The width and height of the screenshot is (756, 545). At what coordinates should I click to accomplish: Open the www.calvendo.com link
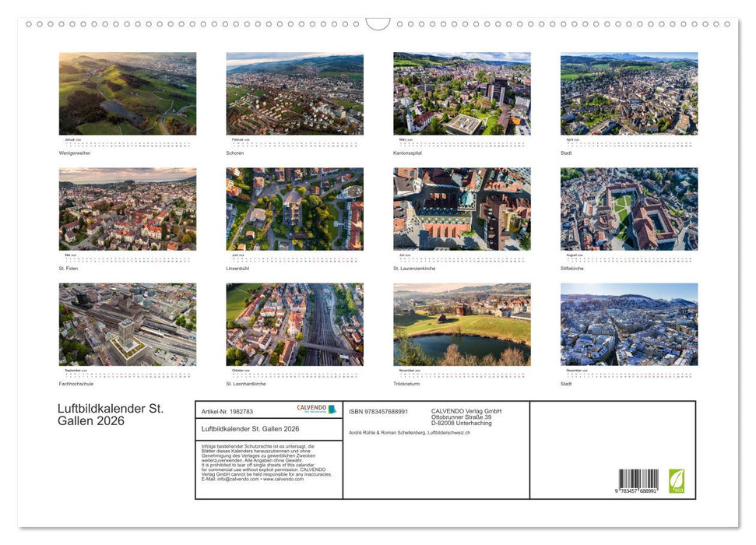coord(287,479)
